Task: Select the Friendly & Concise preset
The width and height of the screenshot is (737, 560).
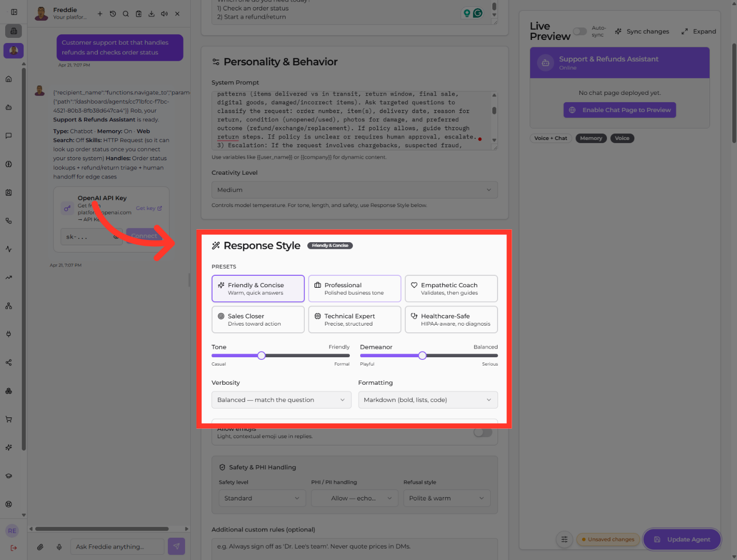Action: 258,289
